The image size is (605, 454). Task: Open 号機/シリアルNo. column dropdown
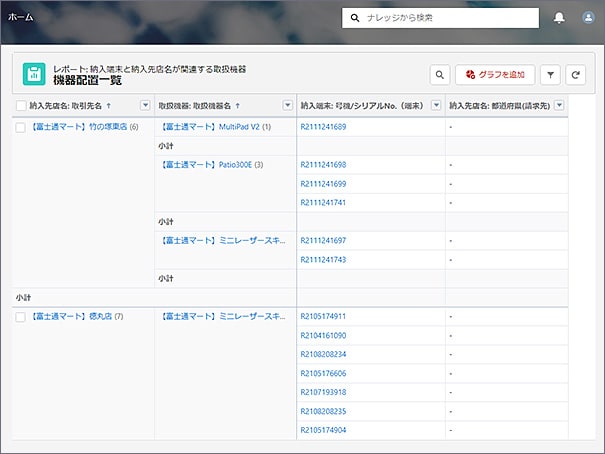tap(436, 105)
